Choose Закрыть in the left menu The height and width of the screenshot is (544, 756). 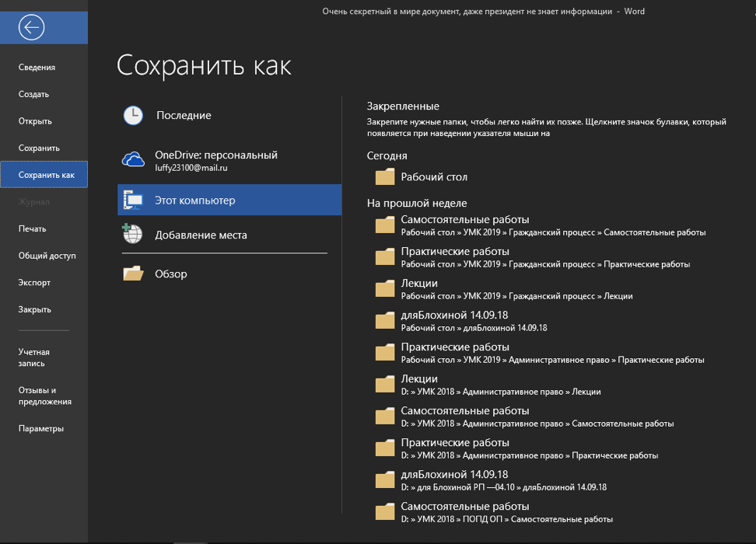click(44, 310)
